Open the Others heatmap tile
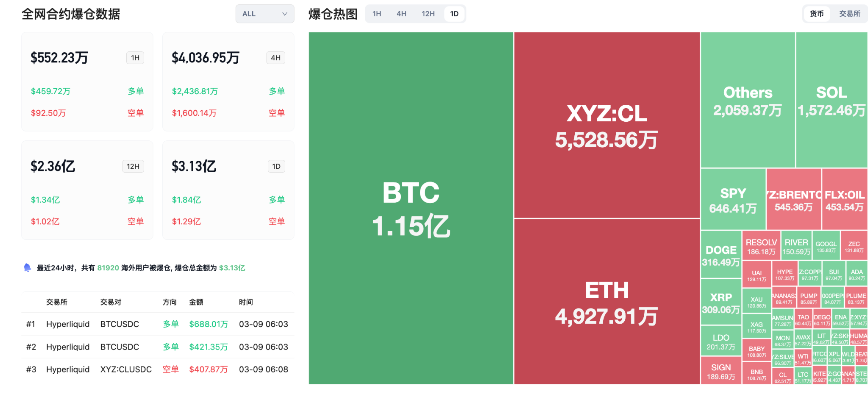 (x=748, y=100)
